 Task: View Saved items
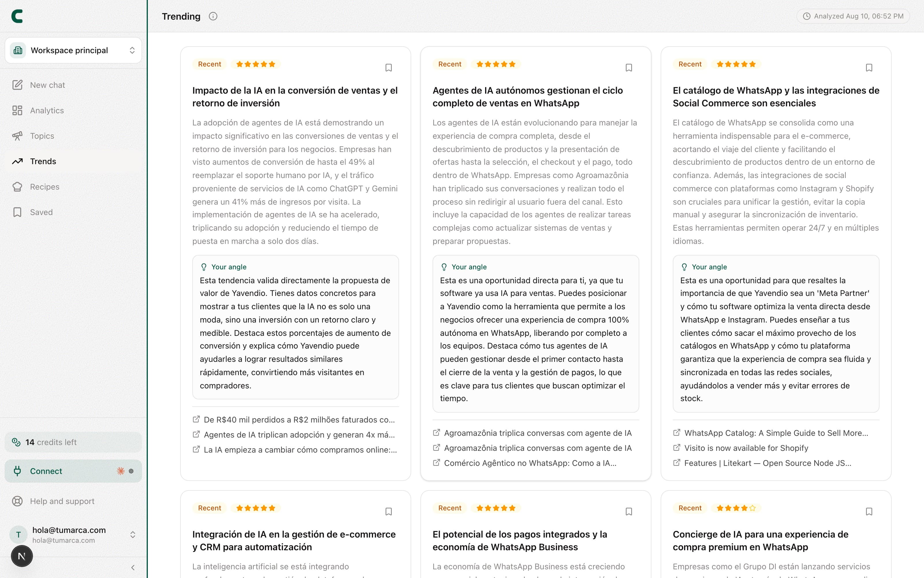(73, 212)
